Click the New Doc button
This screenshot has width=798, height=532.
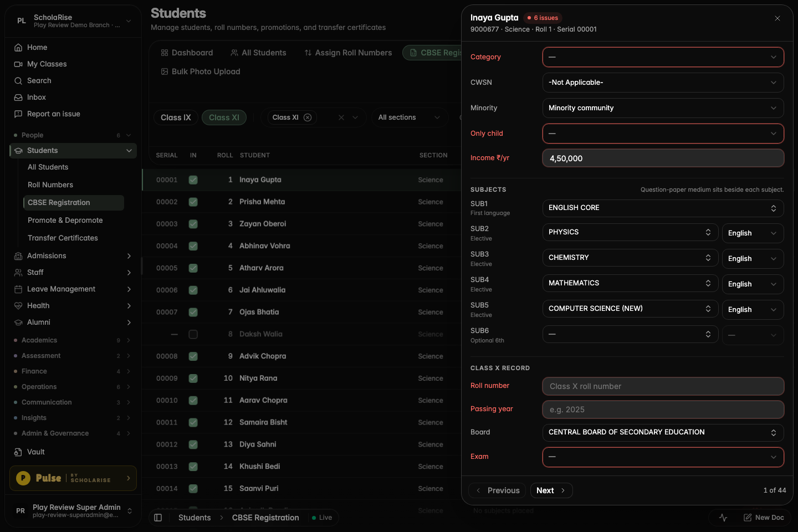pyautogui.click(x=764, y=518)
